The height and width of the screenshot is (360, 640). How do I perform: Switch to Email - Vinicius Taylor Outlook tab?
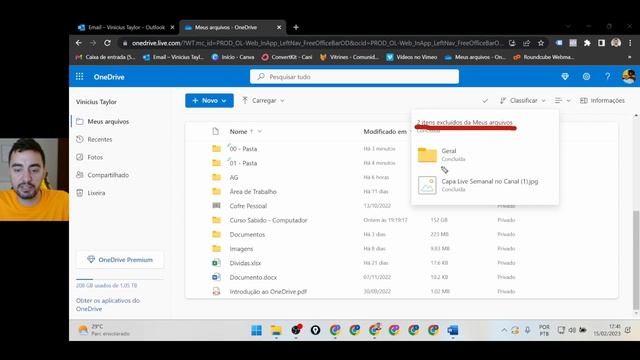126,27
